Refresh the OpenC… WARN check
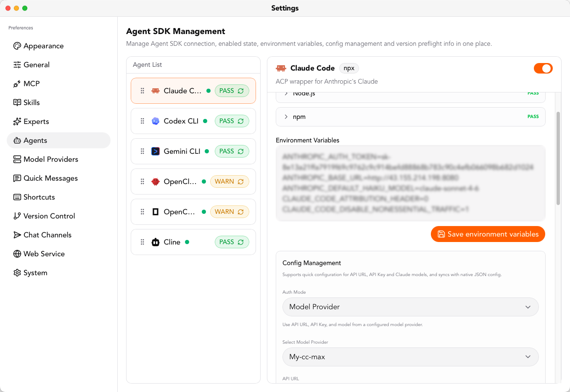The width and height of the screenshot is (570, 392). [x=241, y=212]
